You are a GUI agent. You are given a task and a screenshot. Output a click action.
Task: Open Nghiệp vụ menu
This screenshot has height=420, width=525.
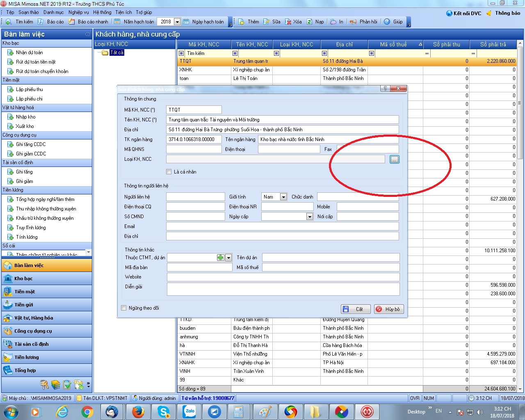pos(78,12)
